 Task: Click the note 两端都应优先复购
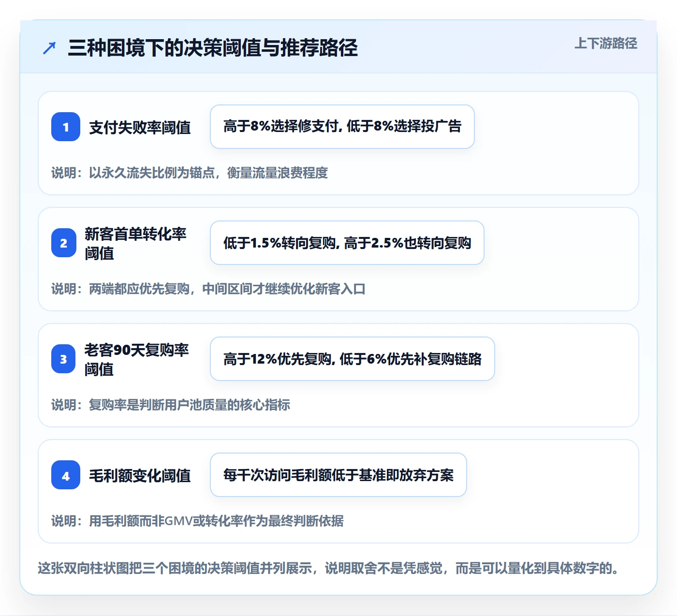click(208, 289)
